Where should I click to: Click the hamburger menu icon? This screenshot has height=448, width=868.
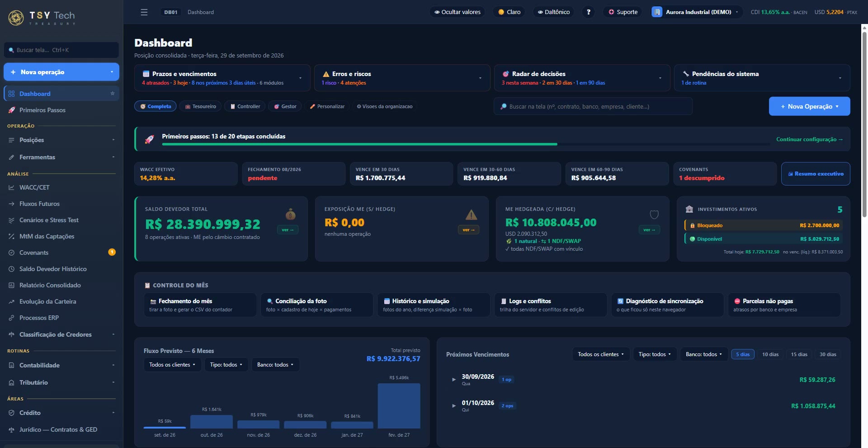click(144, 12)
